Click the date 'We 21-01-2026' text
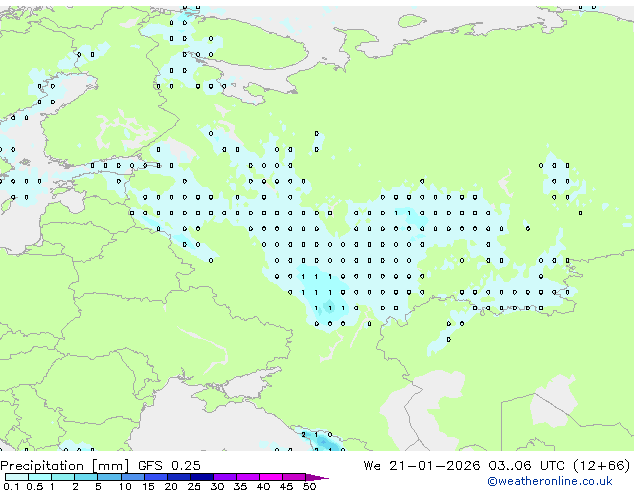This screenshot has height=490, width=634. (422, 466)
